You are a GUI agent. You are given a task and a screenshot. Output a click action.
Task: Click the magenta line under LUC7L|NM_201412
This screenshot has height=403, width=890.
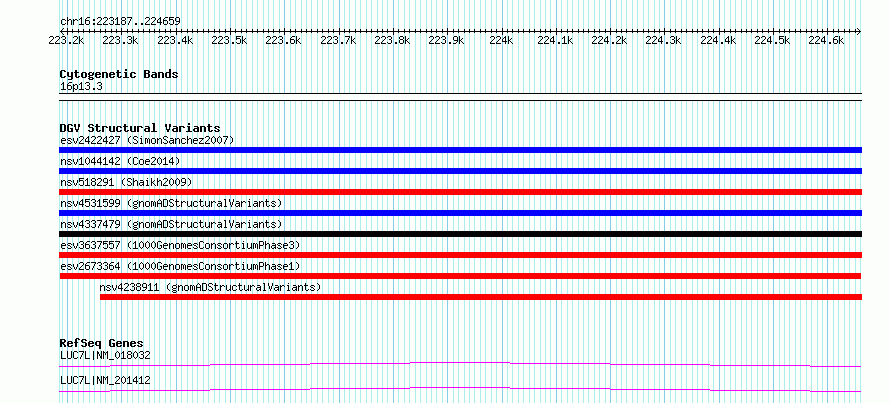click(460, 389)
